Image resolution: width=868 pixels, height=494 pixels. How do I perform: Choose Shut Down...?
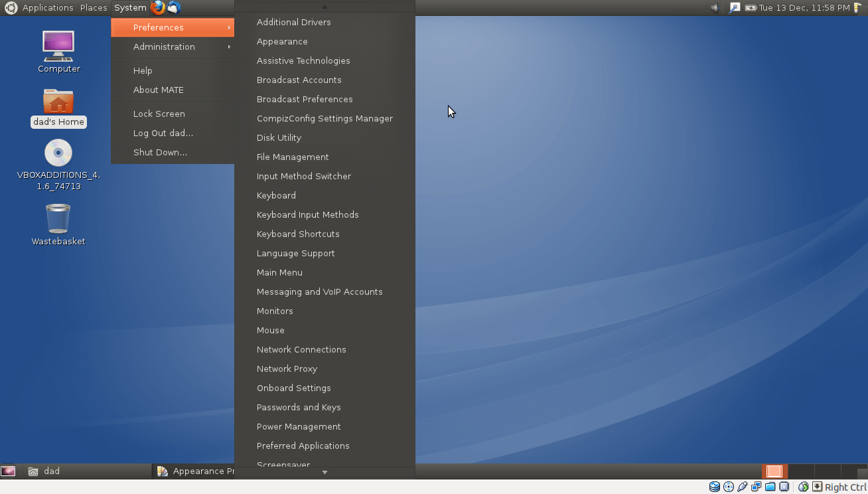click(173, 152)
